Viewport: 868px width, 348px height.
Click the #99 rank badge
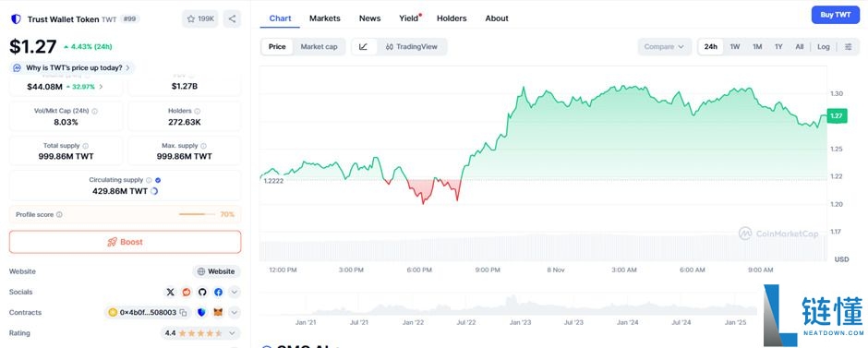130,18
